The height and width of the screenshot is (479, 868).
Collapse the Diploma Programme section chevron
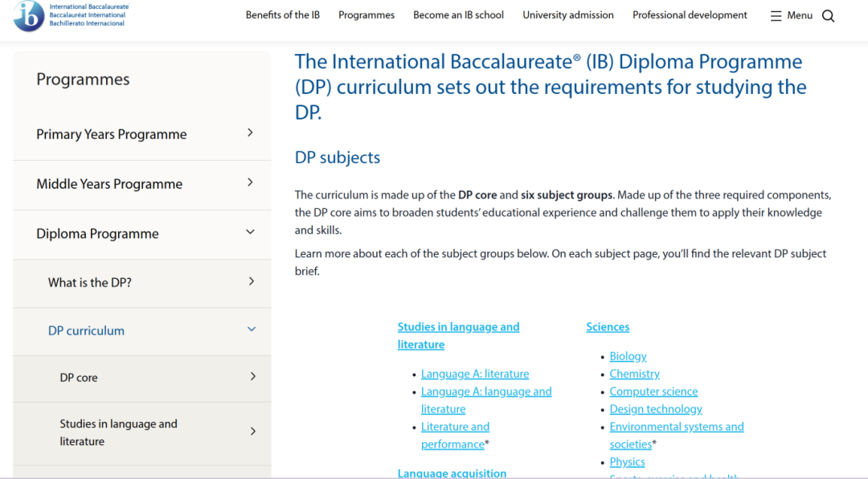(250, 232)
